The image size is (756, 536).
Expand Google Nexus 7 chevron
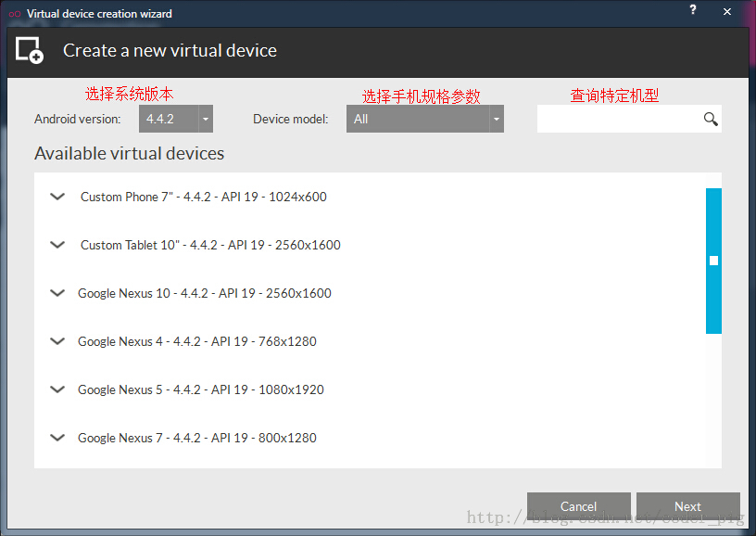(58, 438)
